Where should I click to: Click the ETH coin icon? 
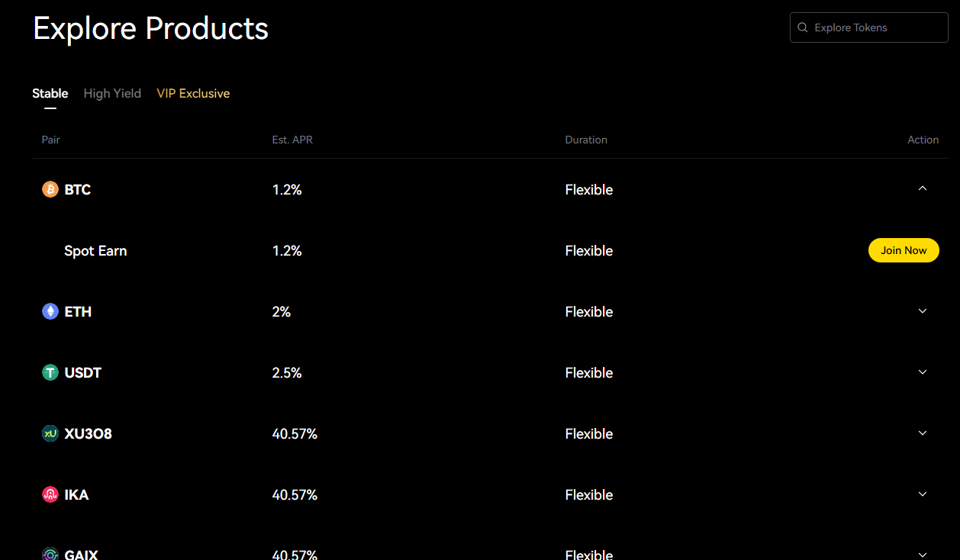(50, 311)
